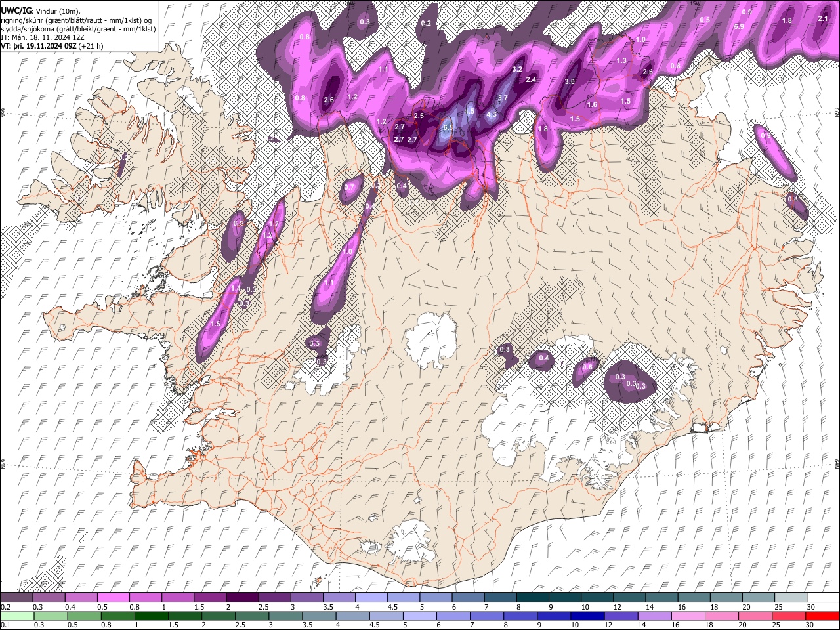Click the light lavender upper swatch starting at 4

(371, 597)
